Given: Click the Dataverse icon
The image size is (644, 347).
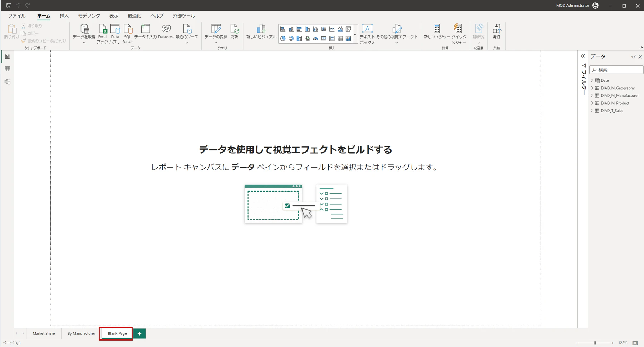Looking at the screenshot, I should (166, 28).
